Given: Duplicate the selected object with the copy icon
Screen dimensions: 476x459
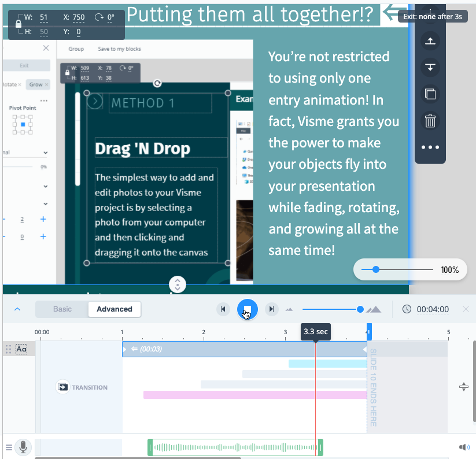Looking at the screenshot, I should (430, 94).
